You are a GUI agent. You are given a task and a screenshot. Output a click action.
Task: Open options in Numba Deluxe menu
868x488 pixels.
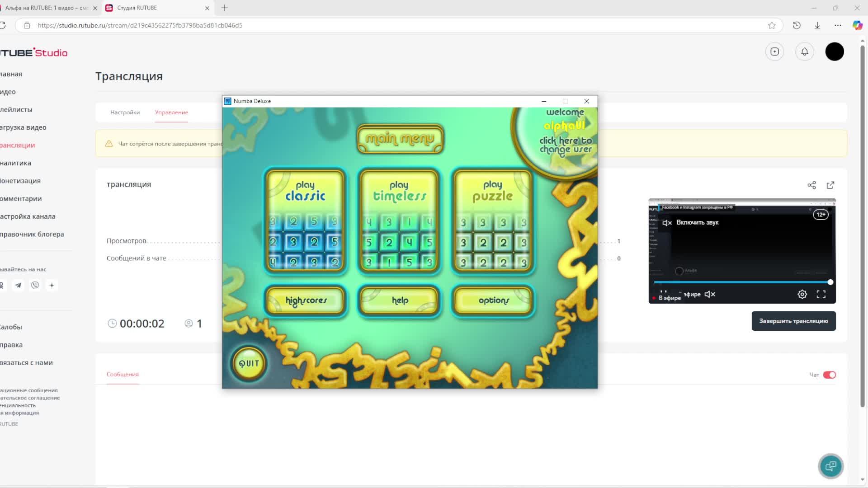click(493, 300)
